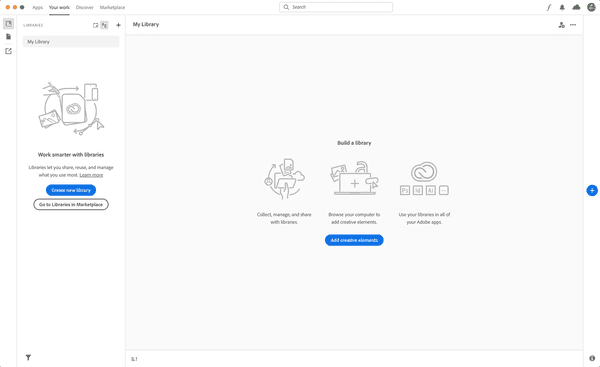The image size is (600, 367).
Task: Click the open-in-browser icon in the left rail
Action: [x=8, y=51]
